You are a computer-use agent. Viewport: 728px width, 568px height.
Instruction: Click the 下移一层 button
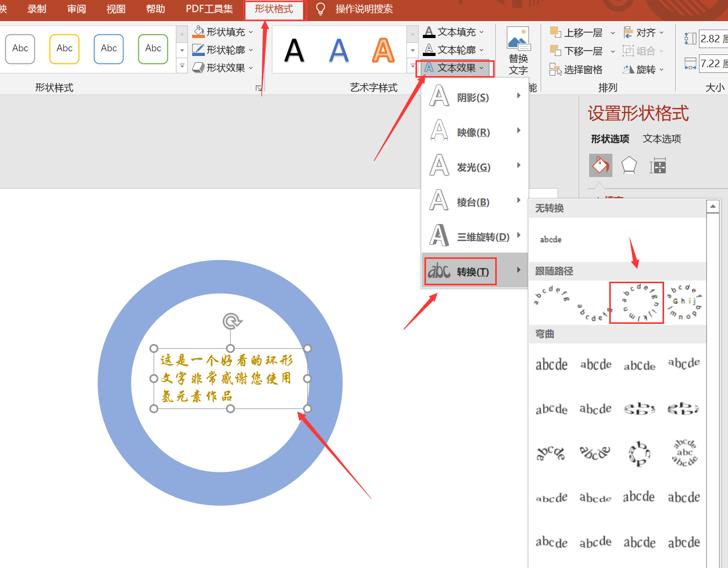click(x=578, y=51)
